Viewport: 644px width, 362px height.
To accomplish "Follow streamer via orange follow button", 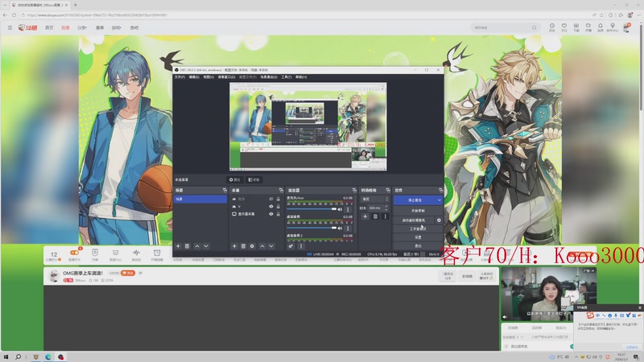I will click(x=128, y=273).
